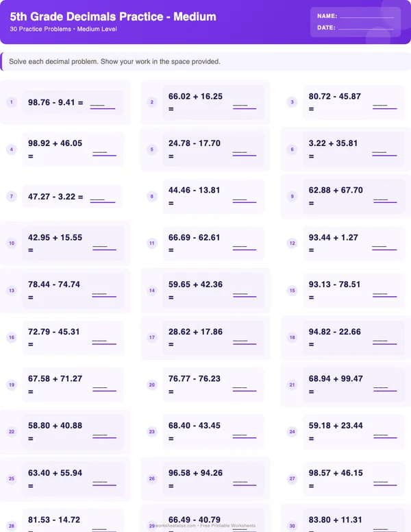Screen dimensions: 411x532
Task: Select the number 26 circle badge
Action: click(152, 479)
